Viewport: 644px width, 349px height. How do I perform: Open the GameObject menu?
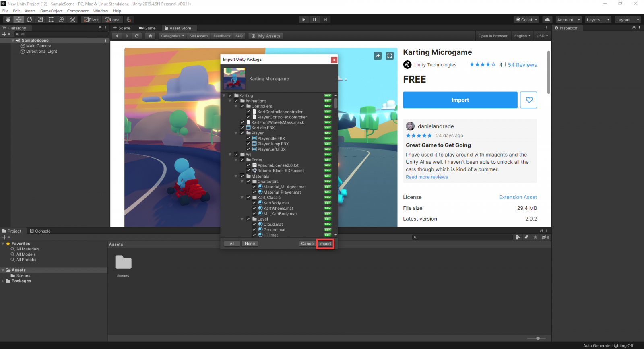(51, 11)
